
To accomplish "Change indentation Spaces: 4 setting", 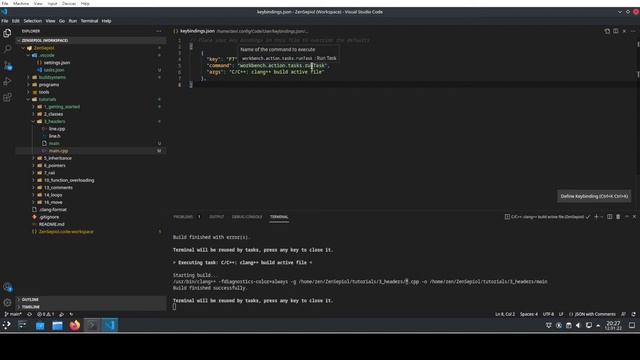I will pyautogui.click(x=529, y=314).
